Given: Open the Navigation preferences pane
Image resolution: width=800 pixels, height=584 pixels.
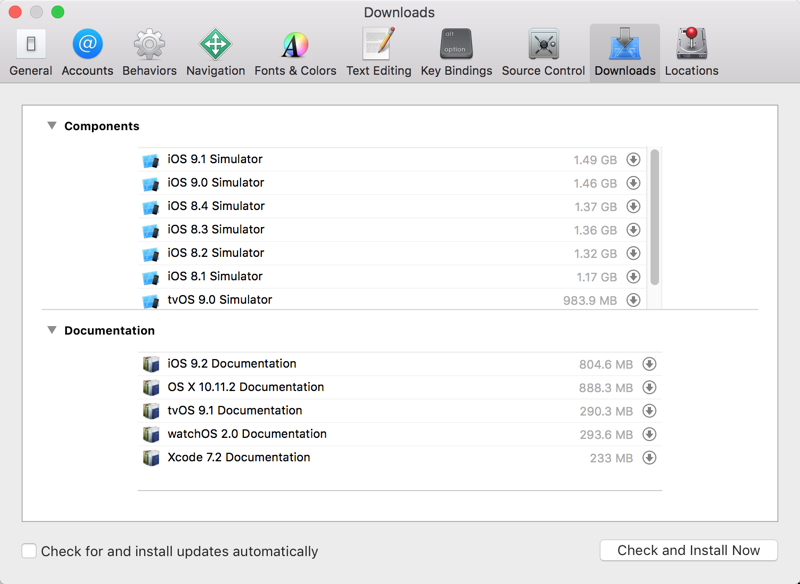Looking at the screenshot, I should pos(215,53).
